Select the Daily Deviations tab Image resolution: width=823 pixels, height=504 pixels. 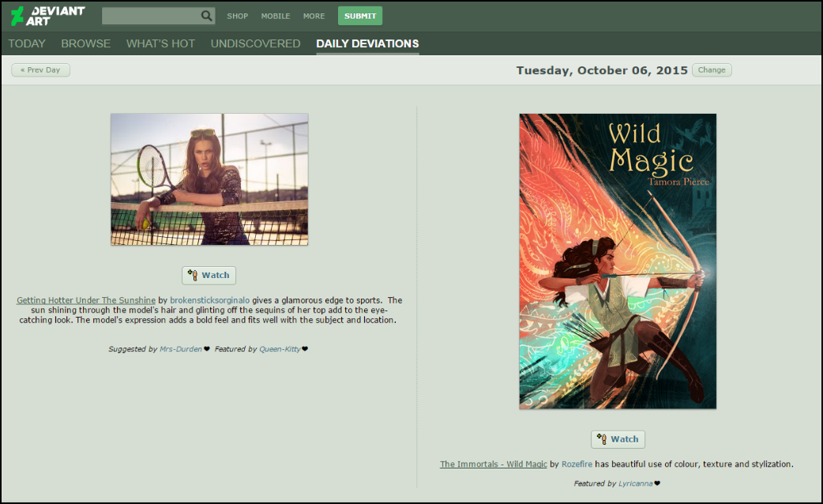(x=367, y=43)
